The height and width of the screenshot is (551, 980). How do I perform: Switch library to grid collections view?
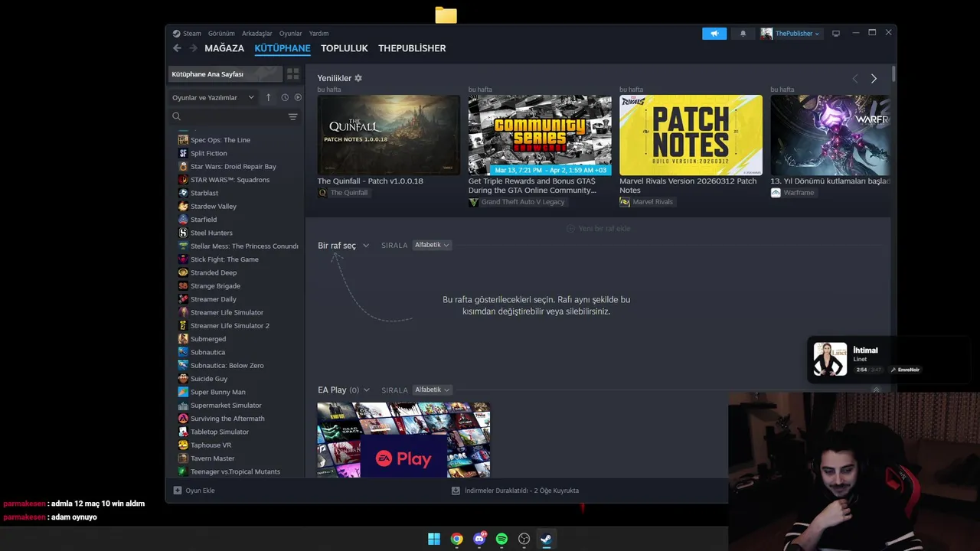(x=292, y=74)
